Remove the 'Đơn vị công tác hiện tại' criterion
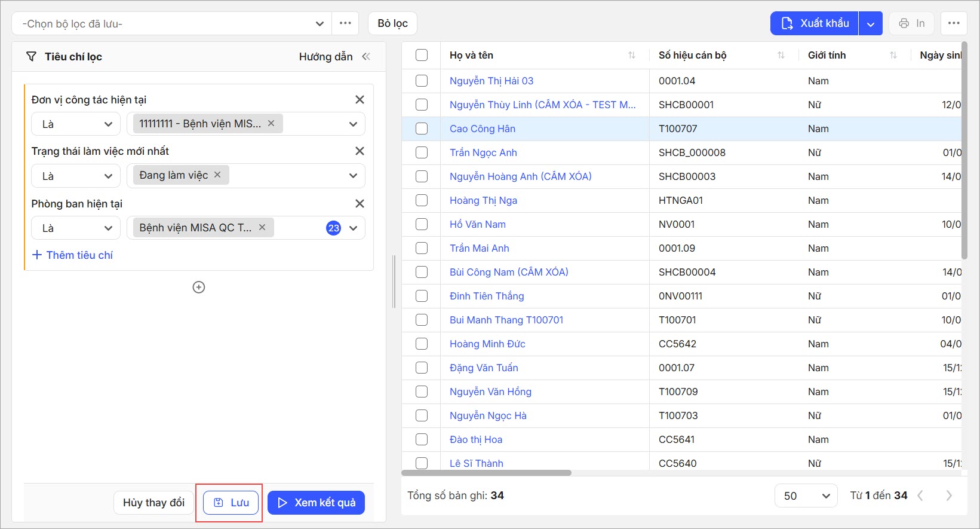Screen dimensions: 980x529 click(360, 100)
